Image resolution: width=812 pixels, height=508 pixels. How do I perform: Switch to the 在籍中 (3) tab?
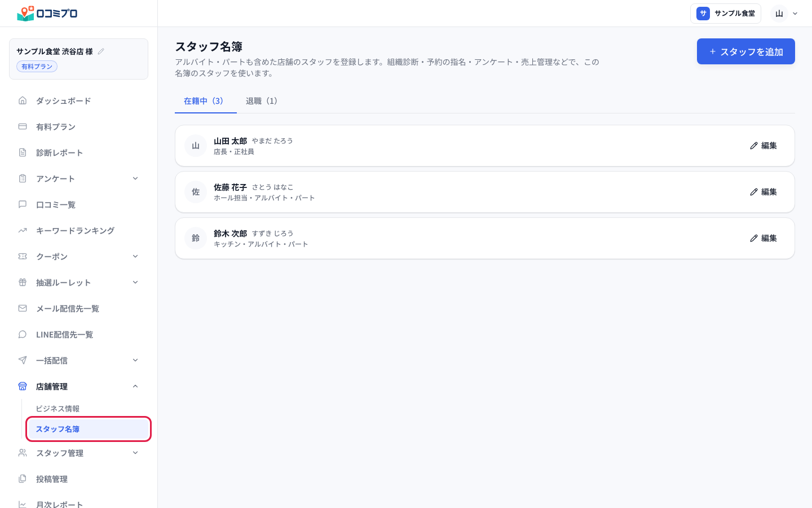[206, 101]
